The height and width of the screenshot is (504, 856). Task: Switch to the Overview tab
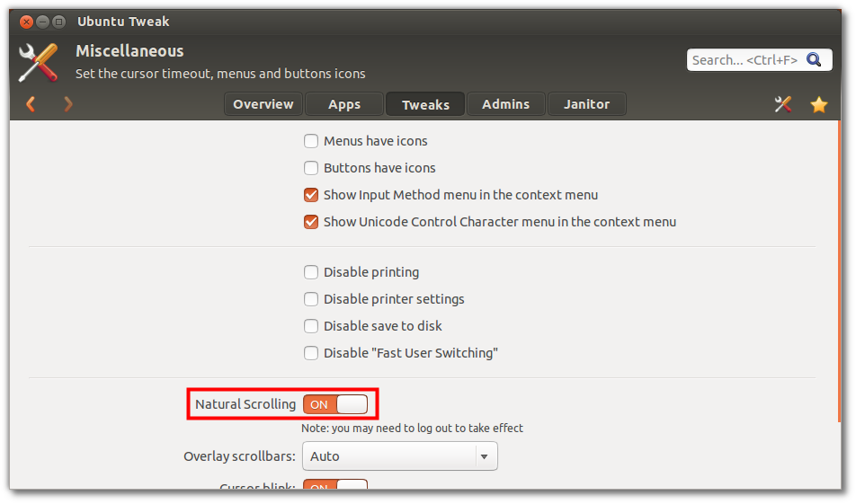263,104
